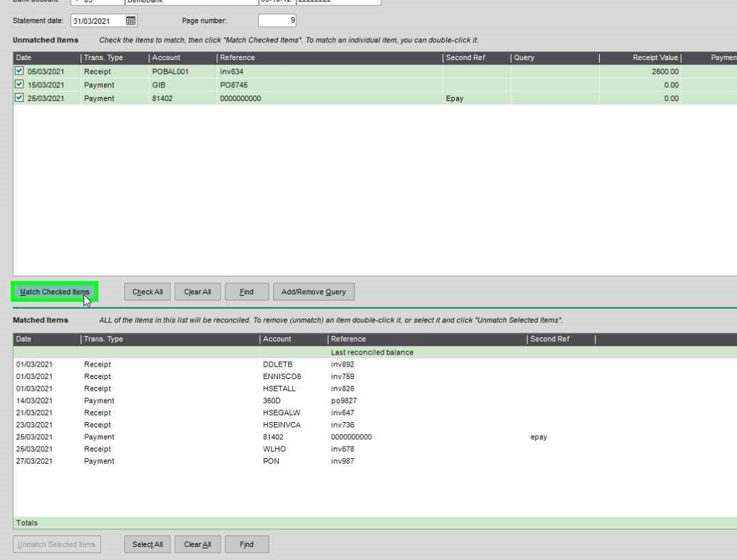Screen dimensions: 737x560
Task: Click the Query column header
Action: [555, 58]
